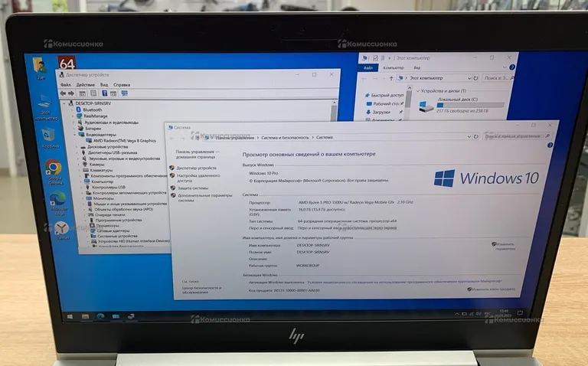Screen dimensions: 588x366
Task: Select Контроллеры USB entry
Action: 106,187
